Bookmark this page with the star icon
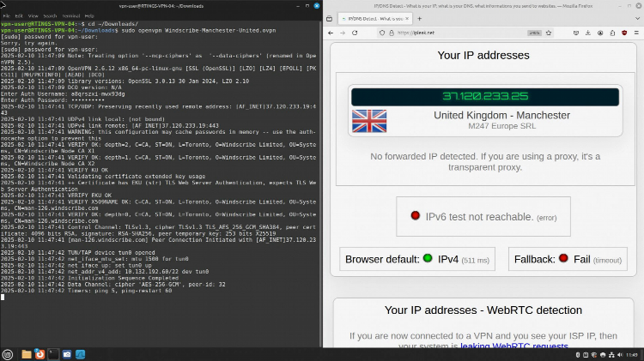Screen dimensions: 644x361 coord(549,33)
